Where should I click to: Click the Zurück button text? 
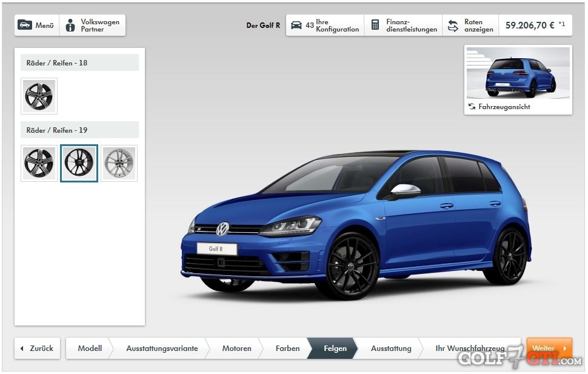point(42,349)
